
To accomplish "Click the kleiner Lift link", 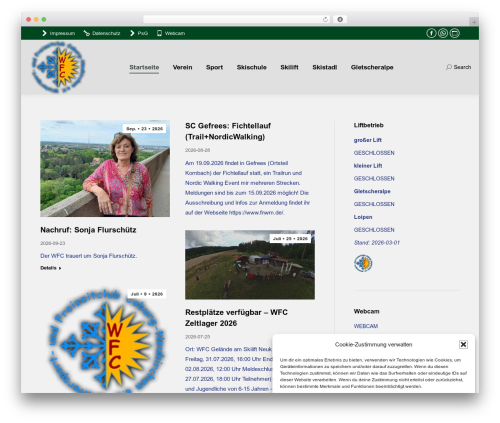I will click(368, 166).
